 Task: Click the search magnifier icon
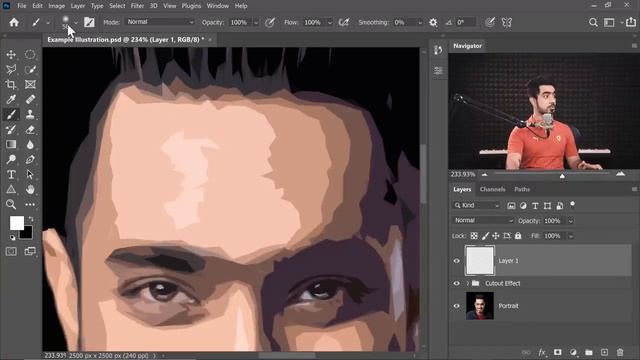(593, 22)
